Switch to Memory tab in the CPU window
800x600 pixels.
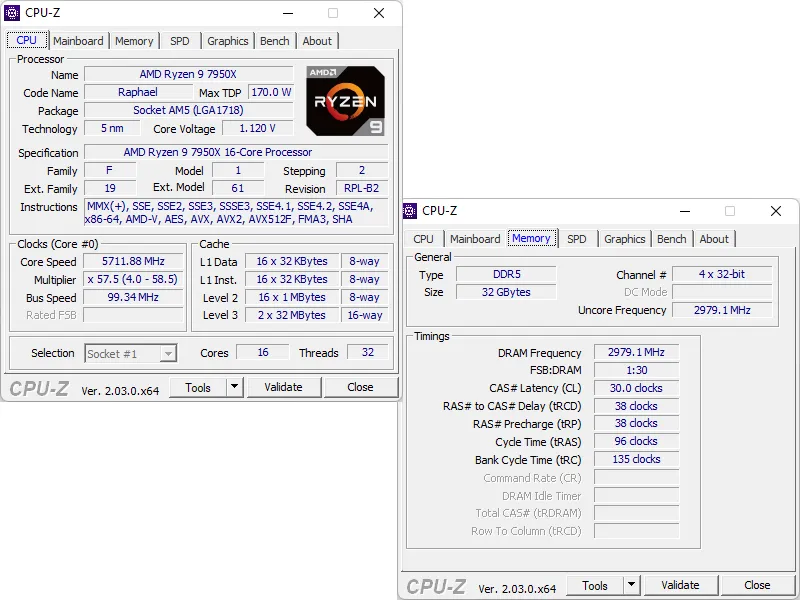[x=134, y=41]
